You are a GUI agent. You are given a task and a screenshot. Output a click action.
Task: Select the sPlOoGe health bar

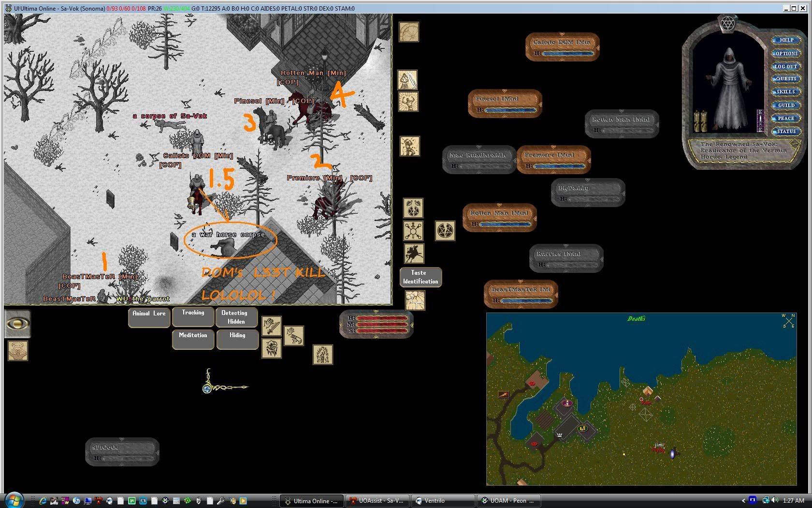(x=122, y=452)
